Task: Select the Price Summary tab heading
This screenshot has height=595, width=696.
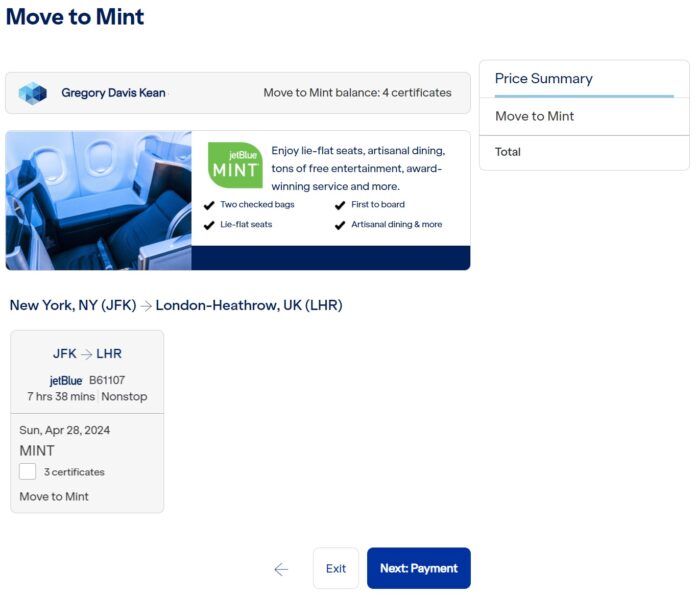Action: coord(543,79)
